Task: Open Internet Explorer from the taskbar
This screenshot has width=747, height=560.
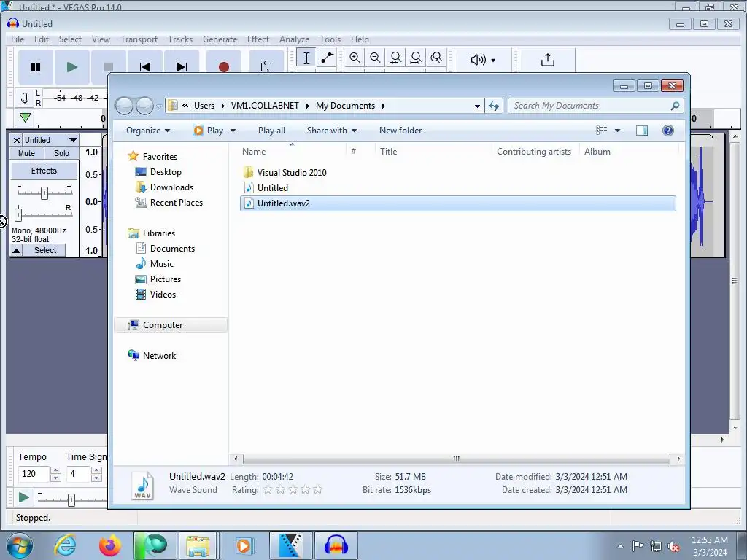Action: pos(65,545)
